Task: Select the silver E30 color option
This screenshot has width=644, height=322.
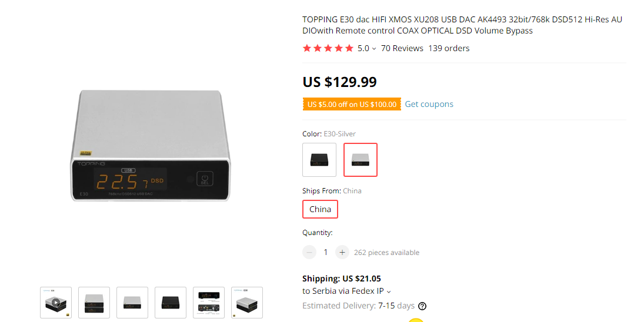Action: 360,160
